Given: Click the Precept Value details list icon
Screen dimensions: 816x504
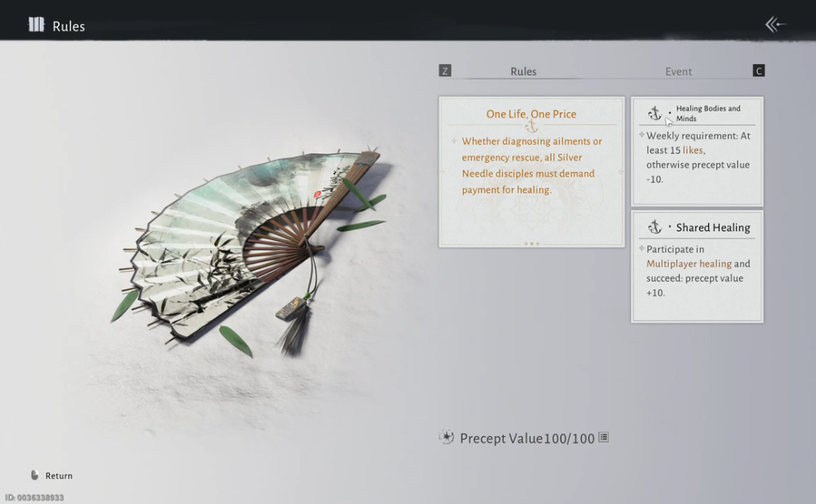Looking at the screenshot, I should 603,438.
